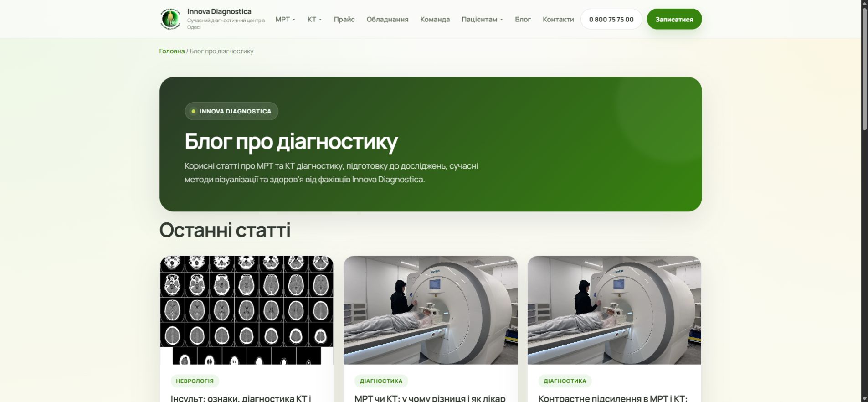
Task: Open the Контрастне підсилення в МРТ і КТ article
Action: [x=613, y=398]
